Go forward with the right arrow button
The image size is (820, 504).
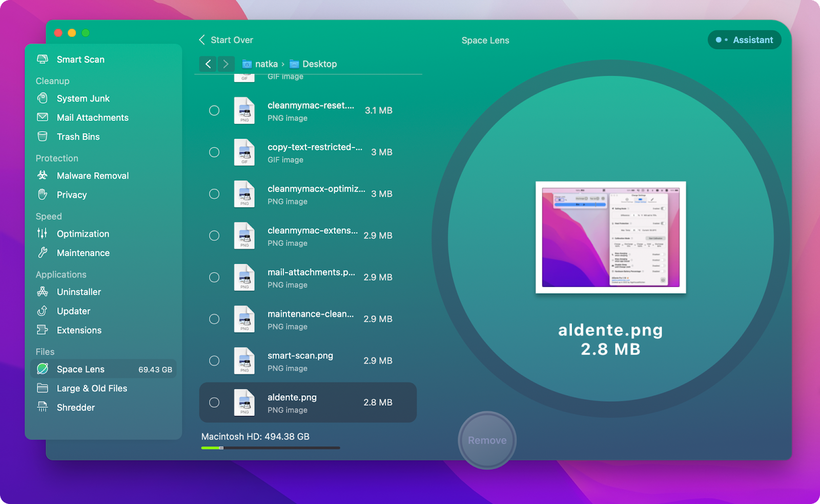(226, 64)
